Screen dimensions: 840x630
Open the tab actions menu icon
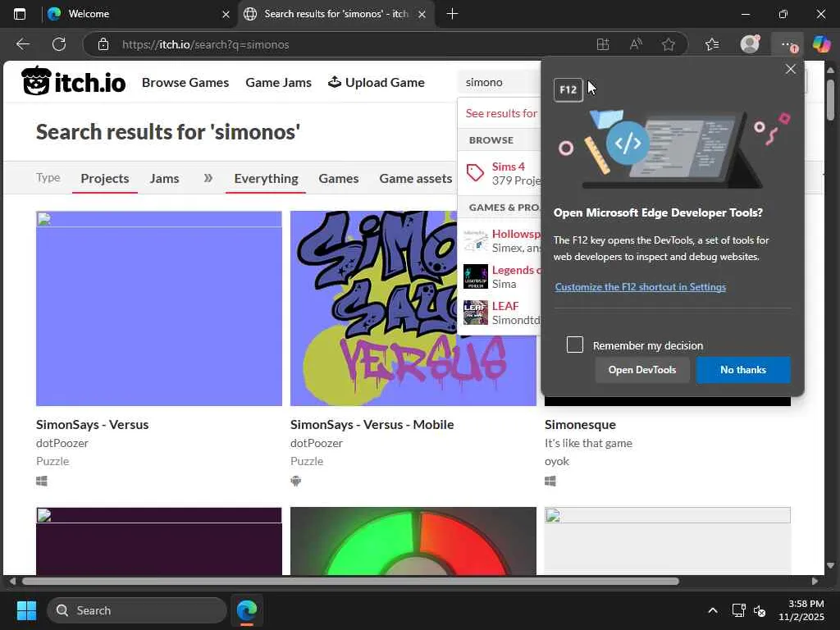click(x=20, y=14)
